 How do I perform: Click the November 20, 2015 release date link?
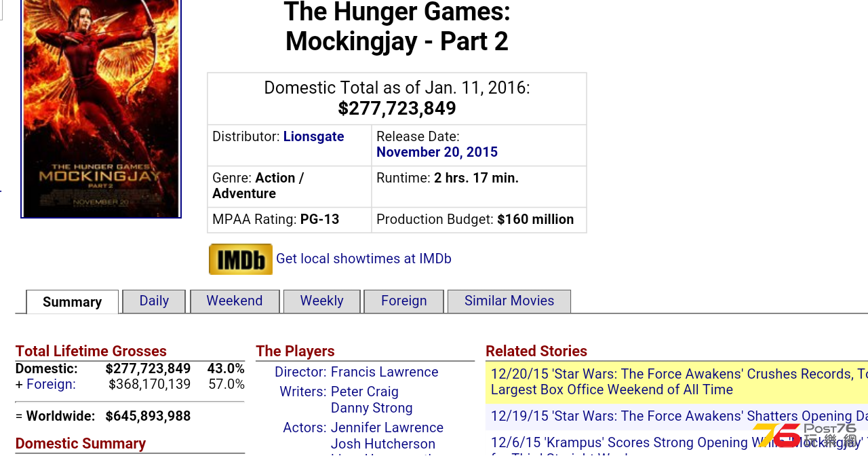pos(437,152)
